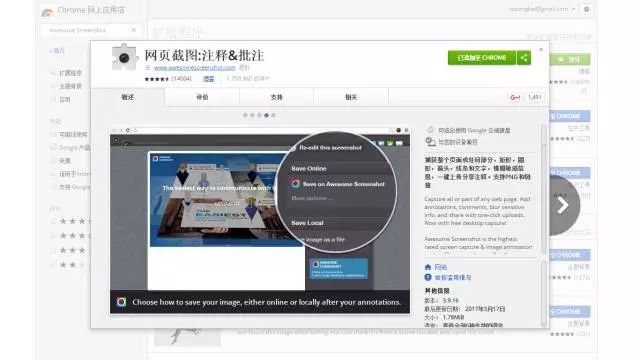Toggle the Android-compatible checkbox
Screen dimensions: 640x360
pos(53,174)
